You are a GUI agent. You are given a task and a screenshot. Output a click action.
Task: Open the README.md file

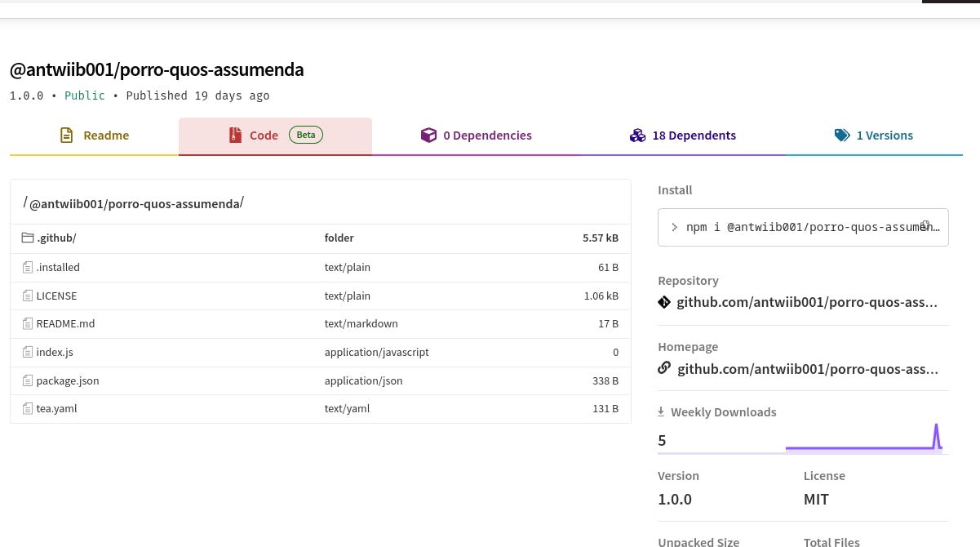(x=65, y=324)
